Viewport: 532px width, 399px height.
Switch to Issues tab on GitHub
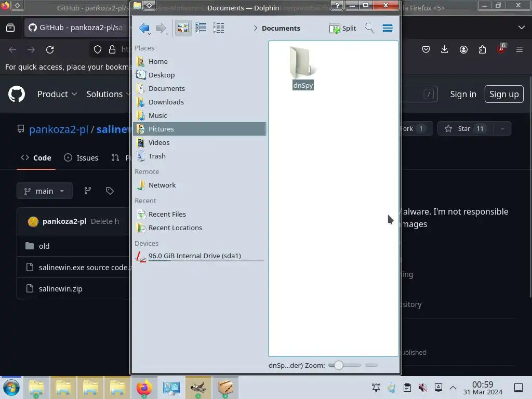click(x=81, y=158)
